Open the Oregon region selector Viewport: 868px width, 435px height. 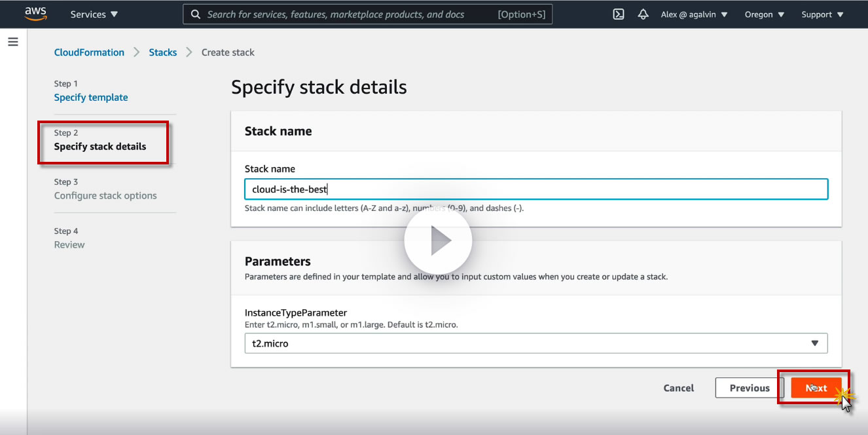pos(764,14)
